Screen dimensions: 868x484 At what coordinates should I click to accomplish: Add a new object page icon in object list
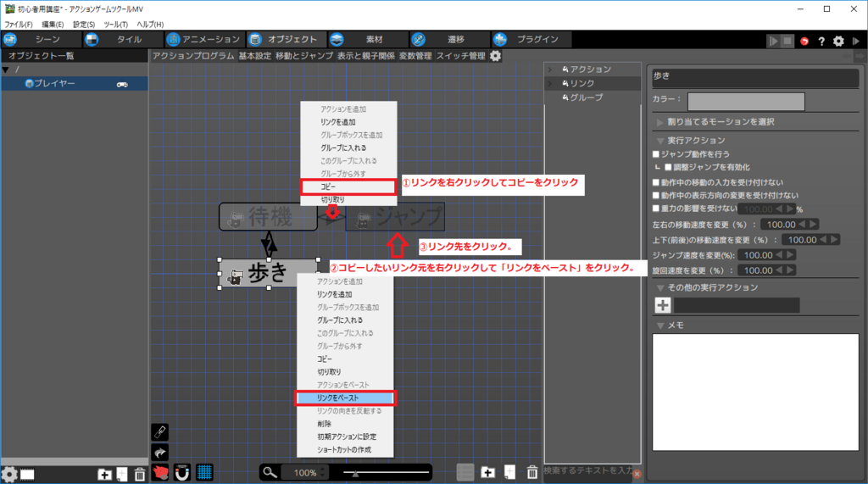[122, 474]
